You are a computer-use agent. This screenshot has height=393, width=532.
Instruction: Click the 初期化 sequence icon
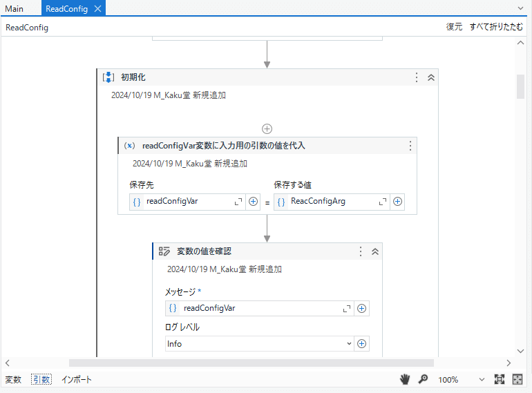[x=108, y=77]
